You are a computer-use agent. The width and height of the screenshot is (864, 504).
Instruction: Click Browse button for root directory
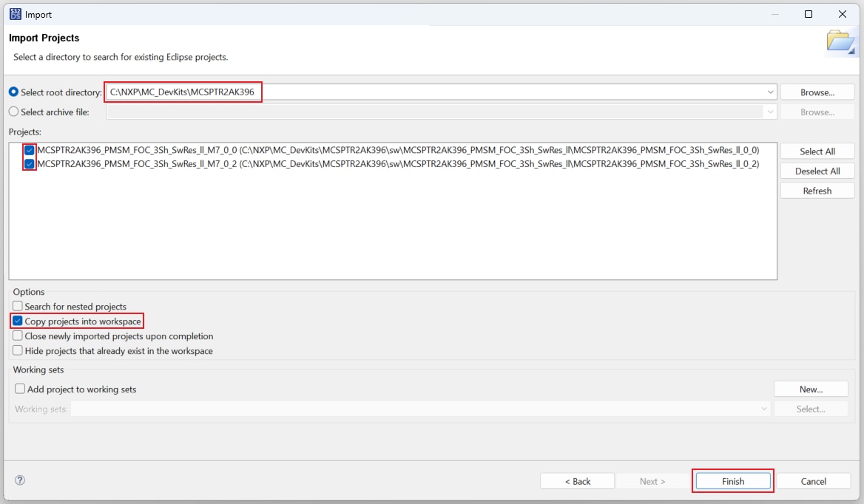(x=817, y=92)
